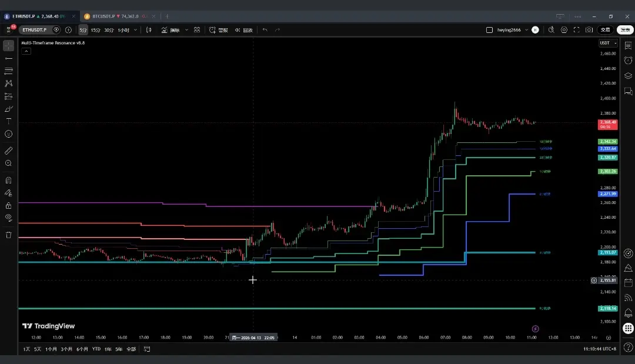The width and height of the screenshot is (635, 364).
Task: Select the trend line drawing tool
Action: click(x=8, y=59)
